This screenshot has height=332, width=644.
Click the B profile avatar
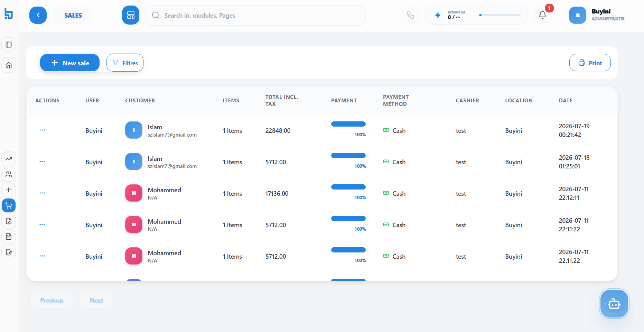pyautogui.click(x=578, y=15)
